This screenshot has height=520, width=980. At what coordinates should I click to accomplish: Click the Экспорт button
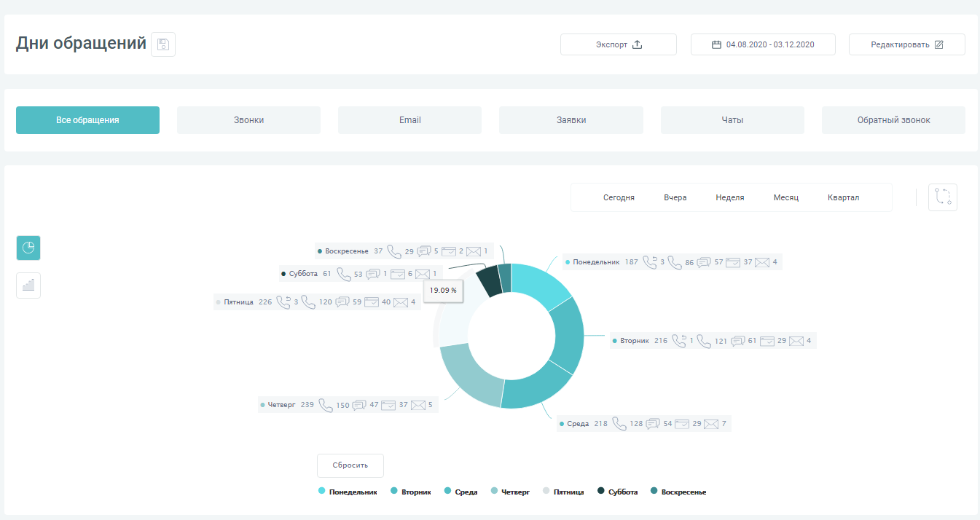coord(619,44)
